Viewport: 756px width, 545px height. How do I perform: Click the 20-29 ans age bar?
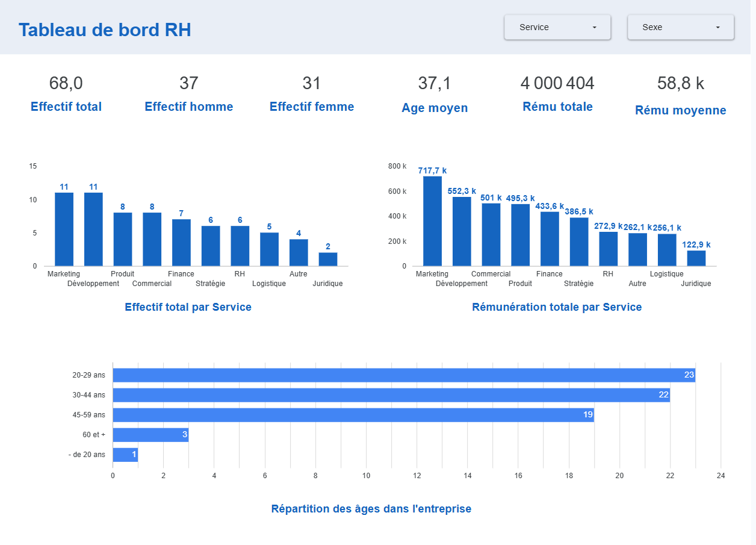[403, 375]
